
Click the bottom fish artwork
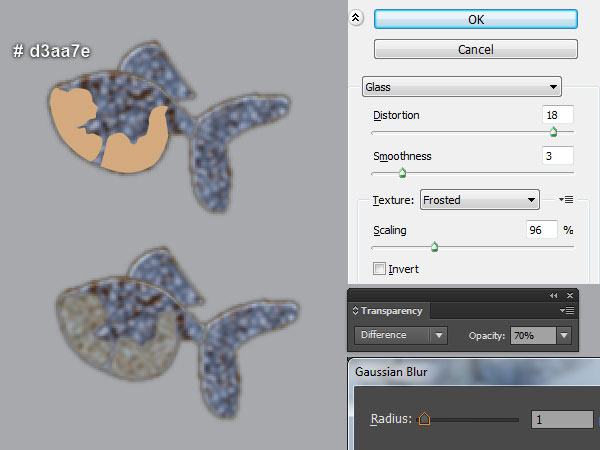coord(176,331)
